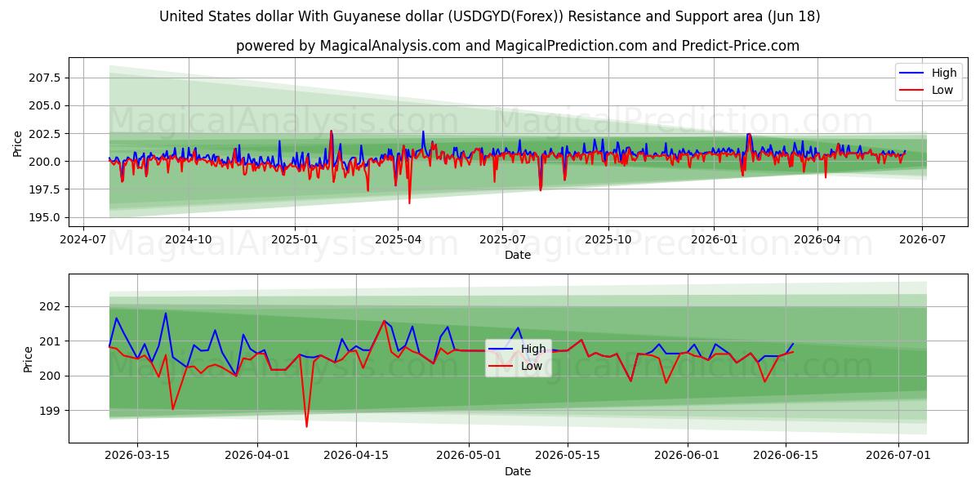Click the 2026-01 date tick label

pyautogui.click(x=713, y=239)
